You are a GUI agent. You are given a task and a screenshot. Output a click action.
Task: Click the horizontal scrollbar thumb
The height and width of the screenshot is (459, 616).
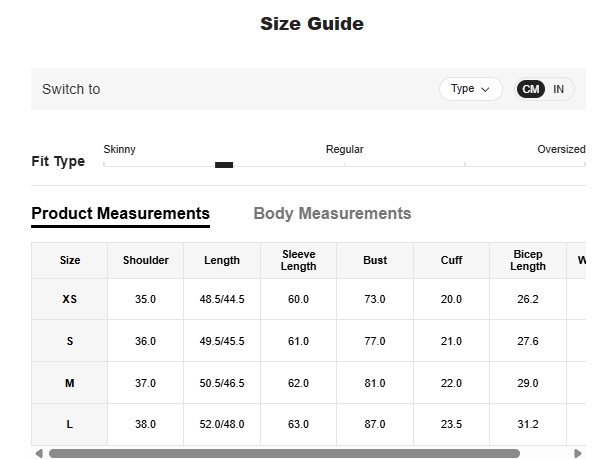coord(284,453)
